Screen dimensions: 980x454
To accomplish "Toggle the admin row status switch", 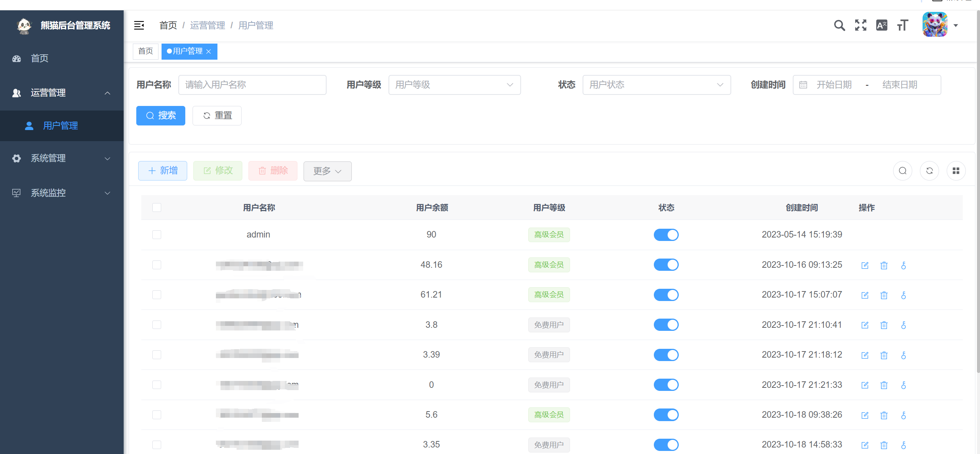I will point(666,234).
